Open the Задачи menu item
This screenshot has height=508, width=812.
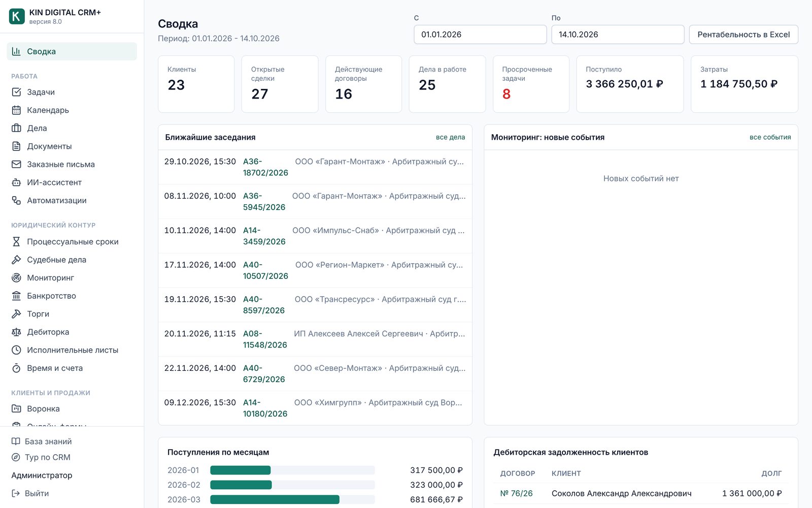coord(72,92)
